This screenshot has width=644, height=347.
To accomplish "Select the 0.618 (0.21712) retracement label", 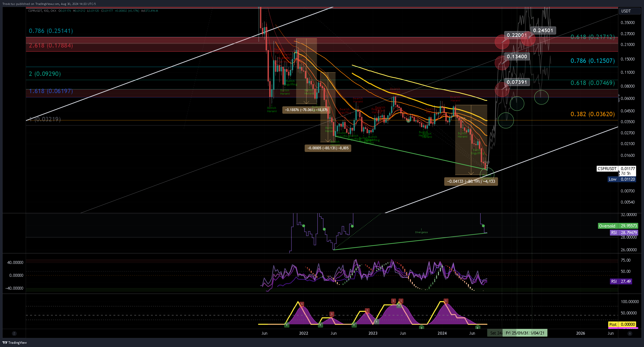I will [x=592, y=37].
